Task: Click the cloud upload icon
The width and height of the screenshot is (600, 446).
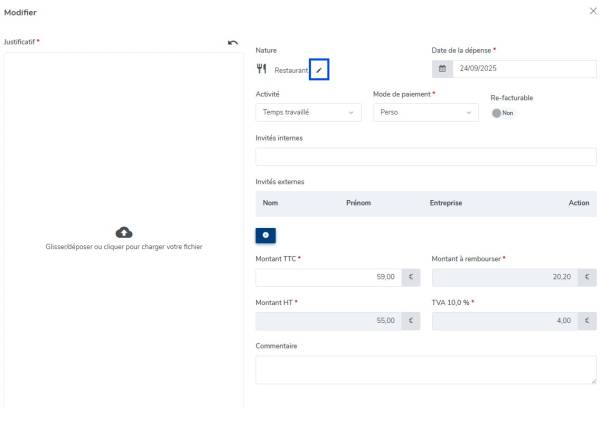Action: tap(124, 232)
